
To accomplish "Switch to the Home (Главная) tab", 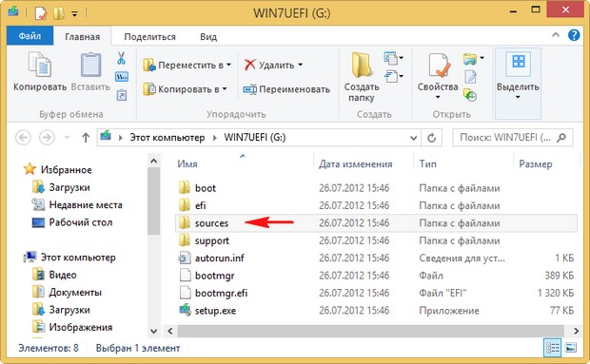I will (83, 37).
